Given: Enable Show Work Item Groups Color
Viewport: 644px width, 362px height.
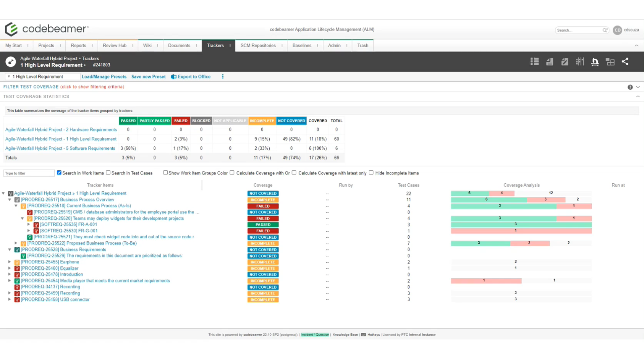Looking at the screenshot, I should (x=165, y=173).
